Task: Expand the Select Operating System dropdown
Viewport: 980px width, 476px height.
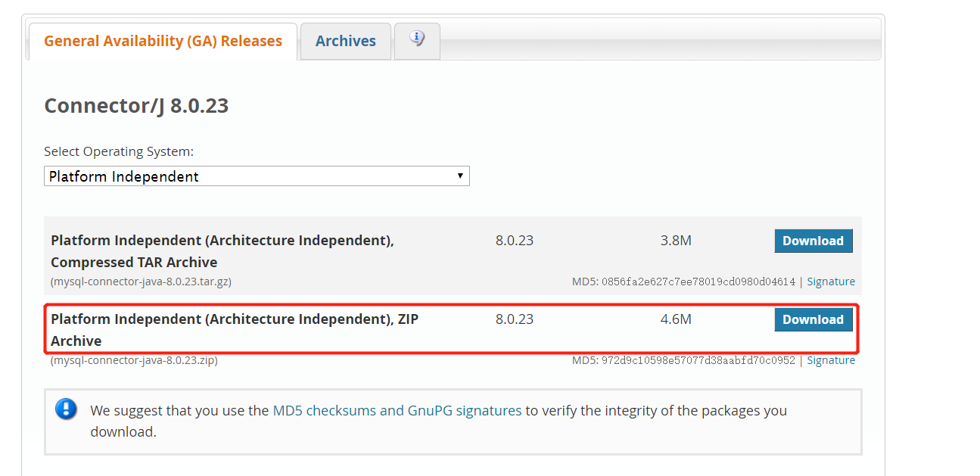Action: point(257,176)
